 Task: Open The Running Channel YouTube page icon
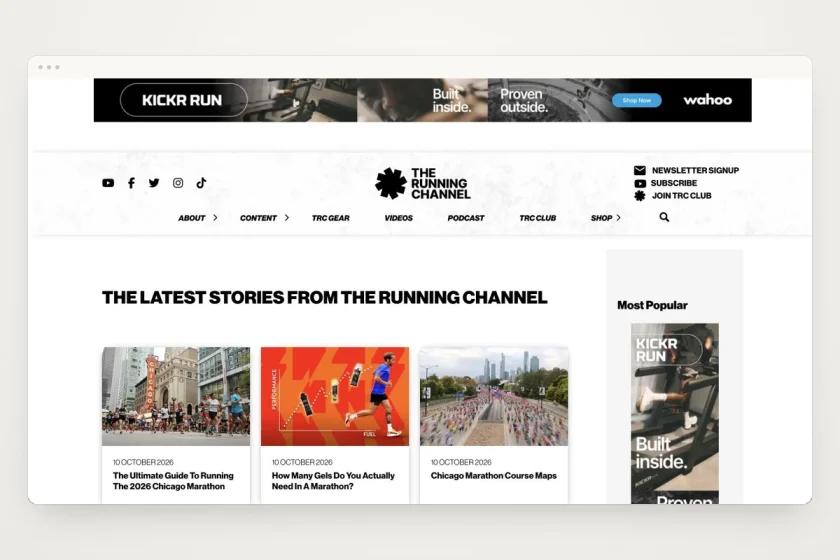click(x=108, y=183)
